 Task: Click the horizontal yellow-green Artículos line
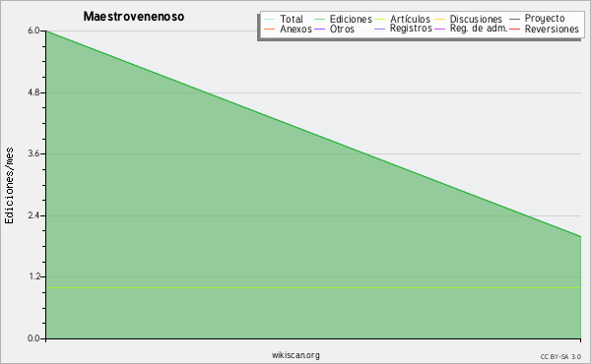tap(313, 287)
